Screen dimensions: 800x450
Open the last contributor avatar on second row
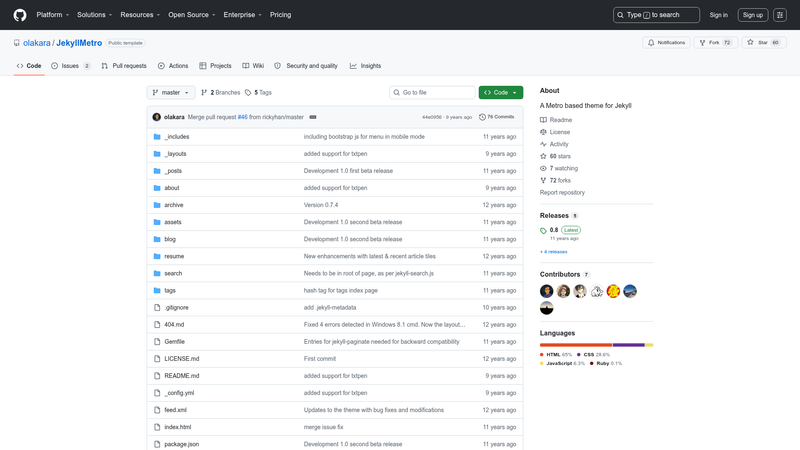coord(546,308)
